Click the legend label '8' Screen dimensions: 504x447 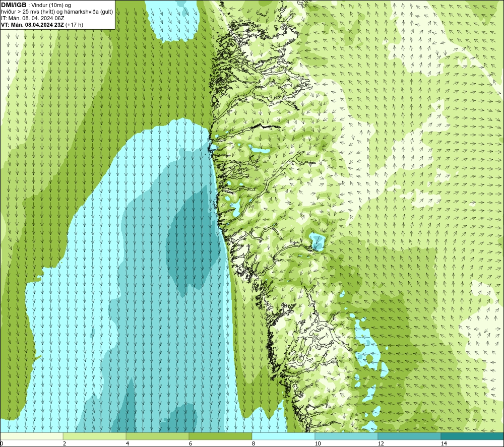[254, 444]
